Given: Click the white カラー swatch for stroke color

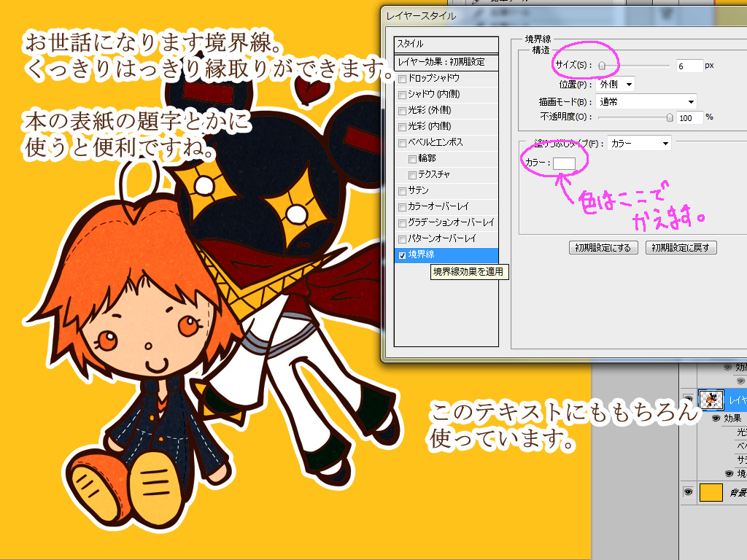Looking at the screenshot, I should click(x=565, y=163).
